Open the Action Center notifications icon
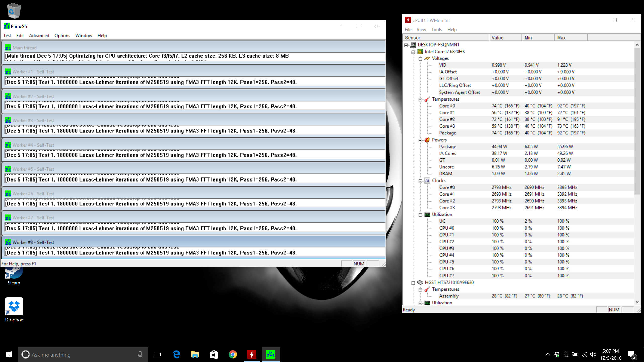Image resolution: width=644 pixels, height=362 pixels. [x=632, y=355]
